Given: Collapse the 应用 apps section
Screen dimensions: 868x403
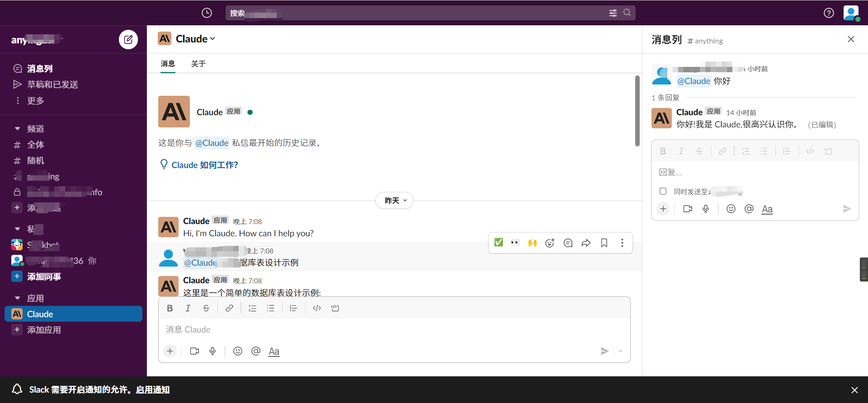Looking at the screenshot, I should [17, 298].
